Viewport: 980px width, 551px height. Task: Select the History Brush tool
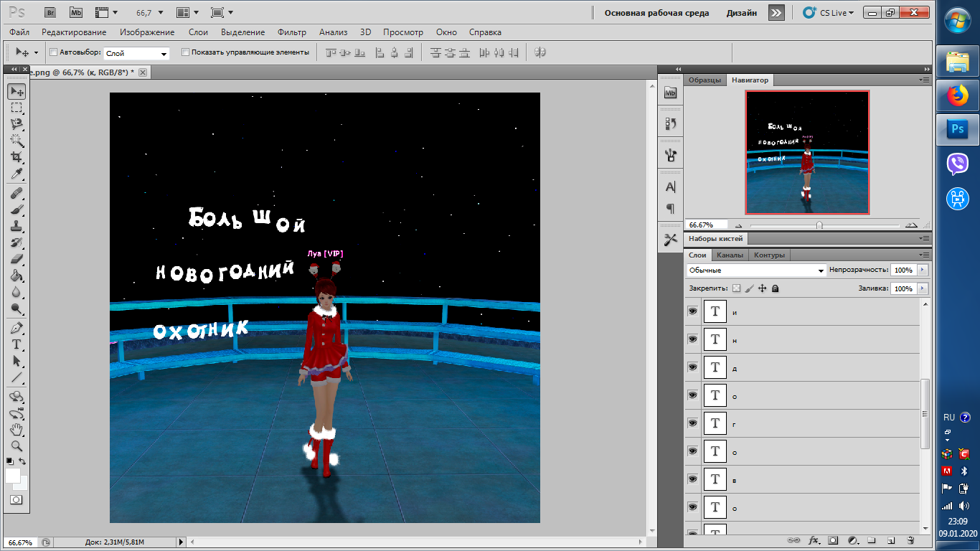tap(17, 242)
